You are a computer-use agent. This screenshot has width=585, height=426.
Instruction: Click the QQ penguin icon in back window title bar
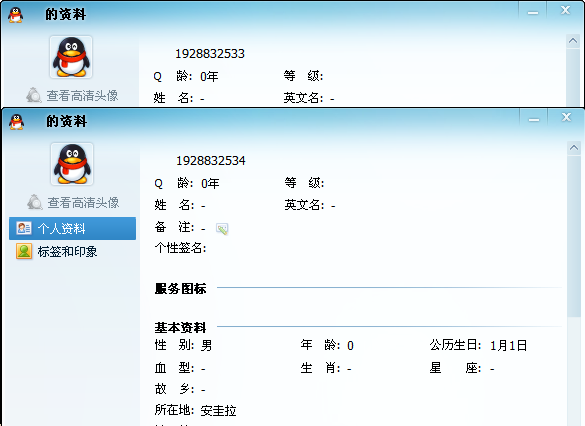[16, 15]
